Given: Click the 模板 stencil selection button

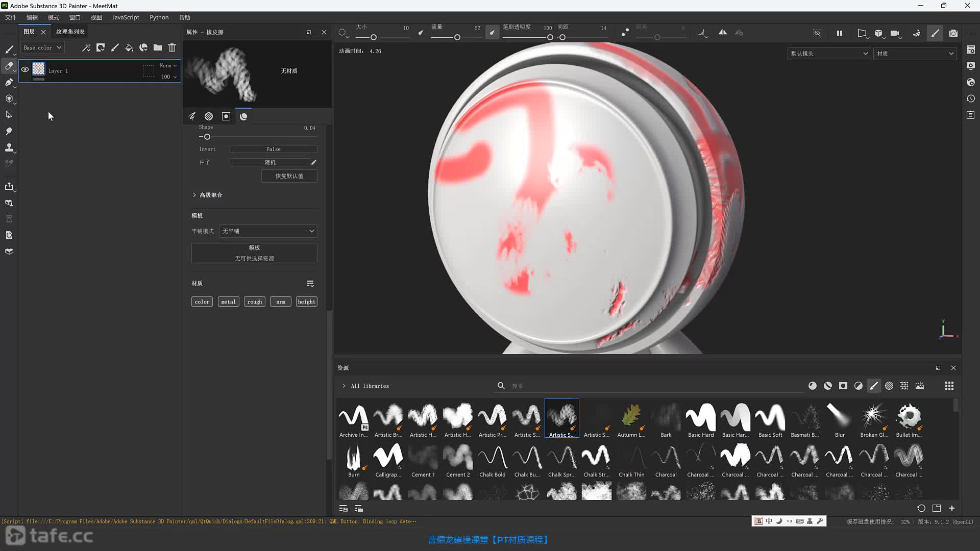Looking at the screenshot, I should tap(254, 253).
